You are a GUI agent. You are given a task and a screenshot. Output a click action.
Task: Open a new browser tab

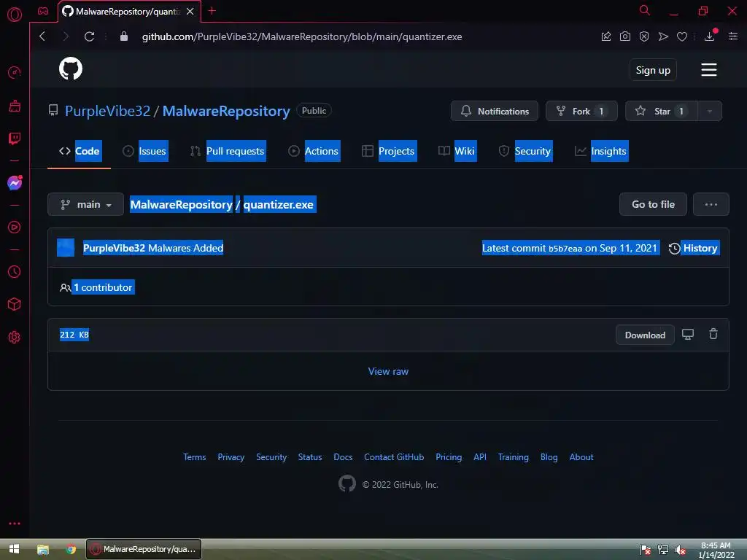[212, 10]
